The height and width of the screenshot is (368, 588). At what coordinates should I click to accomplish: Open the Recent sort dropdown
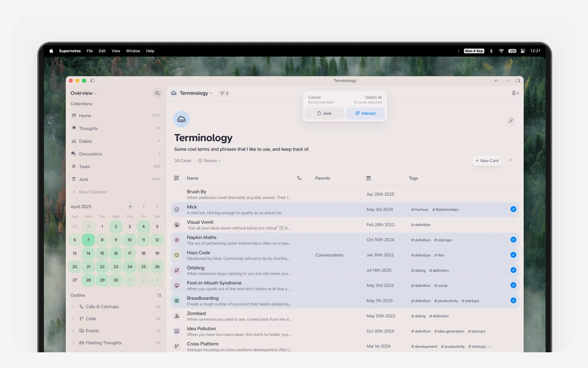tap(209, 161)
